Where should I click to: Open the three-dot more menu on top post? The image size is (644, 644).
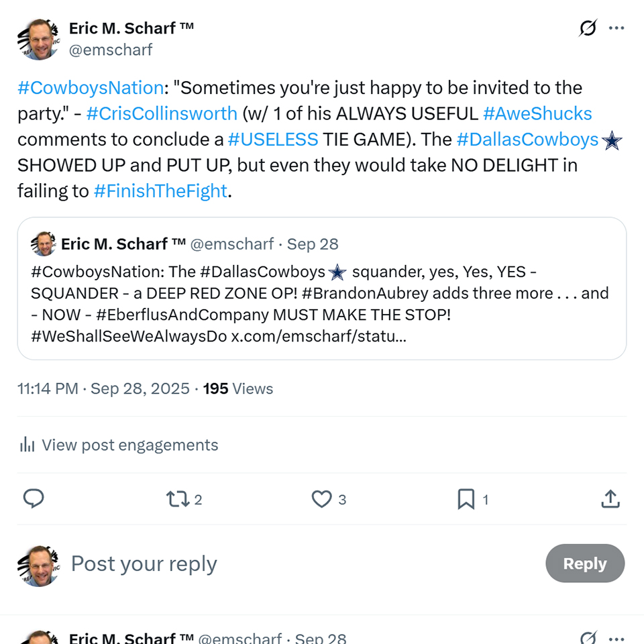(616, 28)
